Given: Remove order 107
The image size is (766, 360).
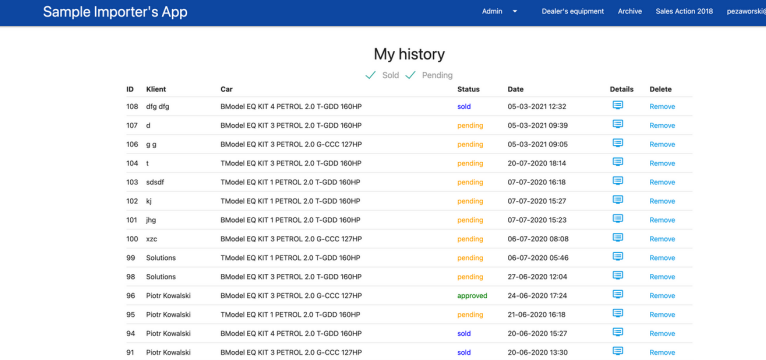Looking at the screenshot, I should tap(662, 126).
